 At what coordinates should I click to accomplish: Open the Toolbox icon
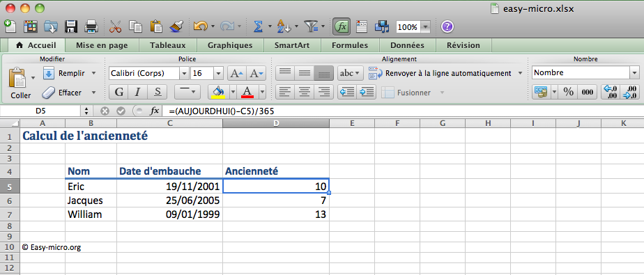(362, 26)
